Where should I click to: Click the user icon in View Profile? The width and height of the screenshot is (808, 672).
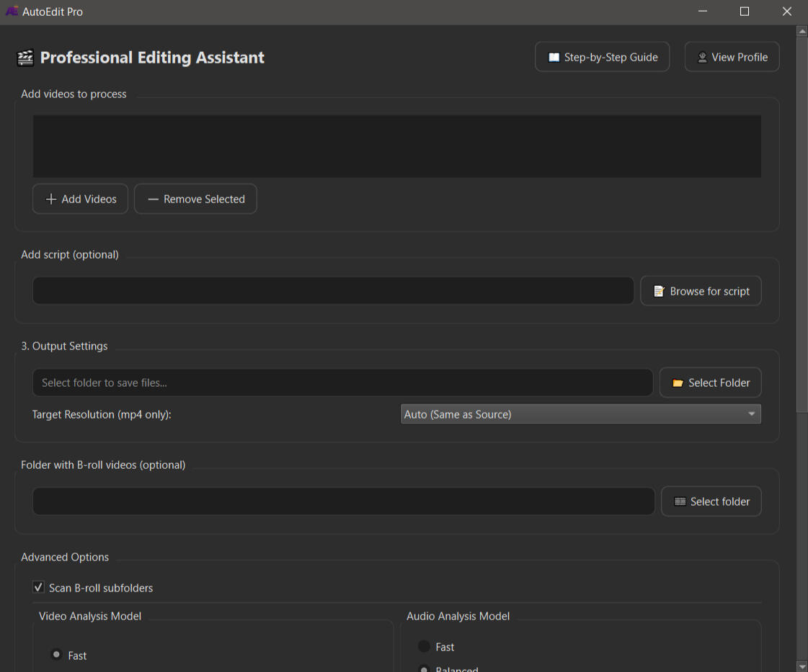click(701, 58)
